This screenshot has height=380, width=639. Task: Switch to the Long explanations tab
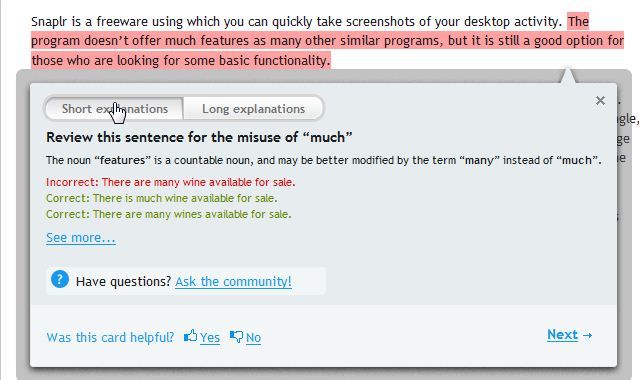click(x=253, y=109)
